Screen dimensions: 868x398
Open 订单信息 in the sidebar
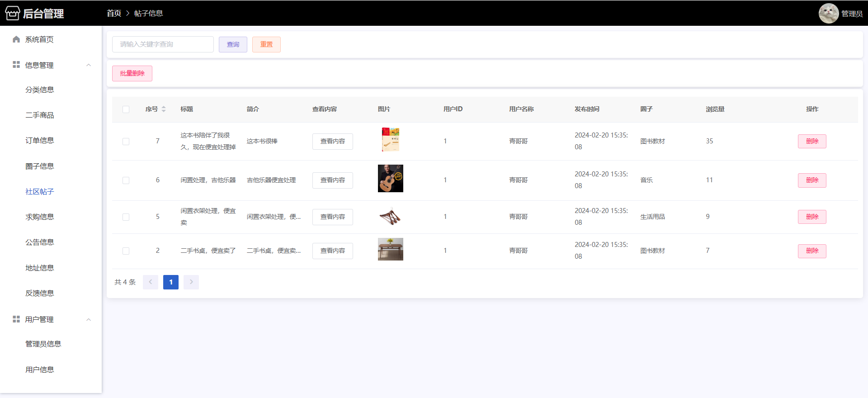40,141
